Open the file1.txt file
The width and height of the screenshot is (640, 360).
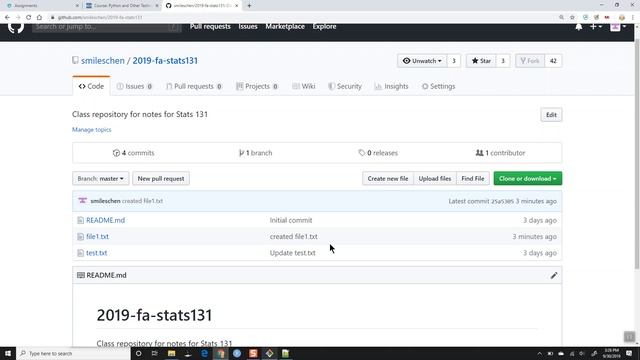pyautogui.click(x=97, y=236)
